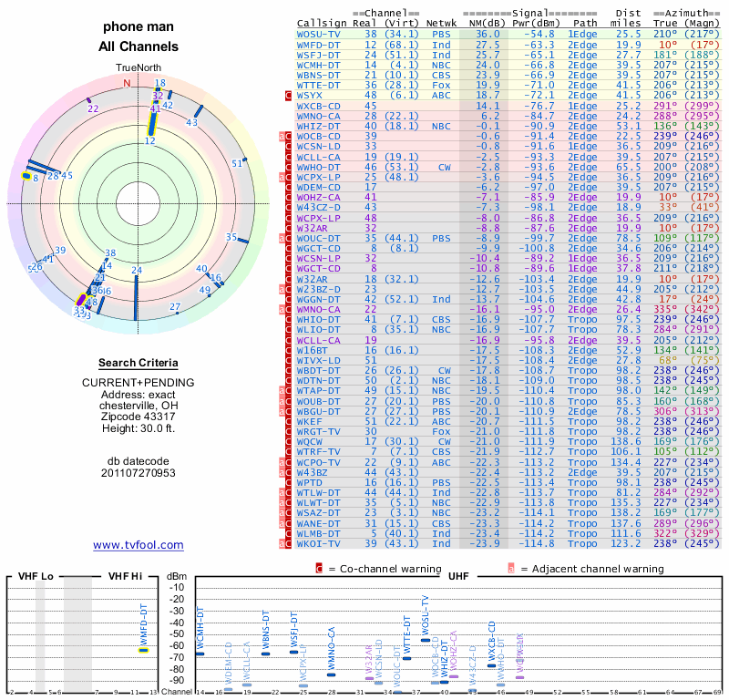
Task: Open WOSU-TV callsign link
Action: click(x=319, y=34)
